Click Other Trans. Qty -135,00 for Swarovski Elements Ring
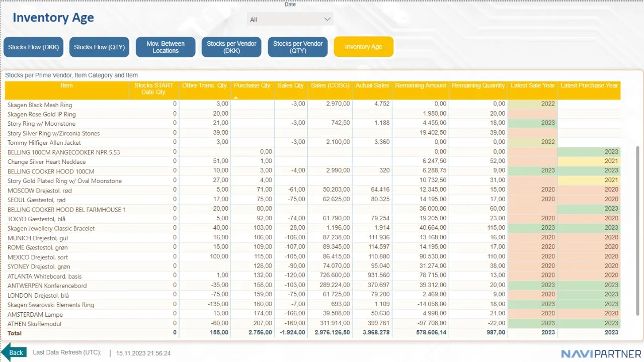Viewport: 644px width, 362px height. [217, 305]
